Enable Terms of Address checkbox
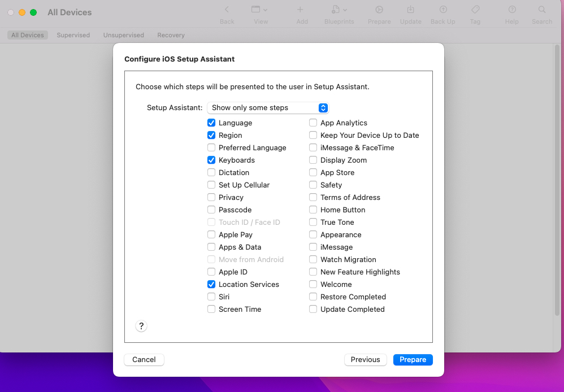This screenshot has width=564, height=392. 313,198
